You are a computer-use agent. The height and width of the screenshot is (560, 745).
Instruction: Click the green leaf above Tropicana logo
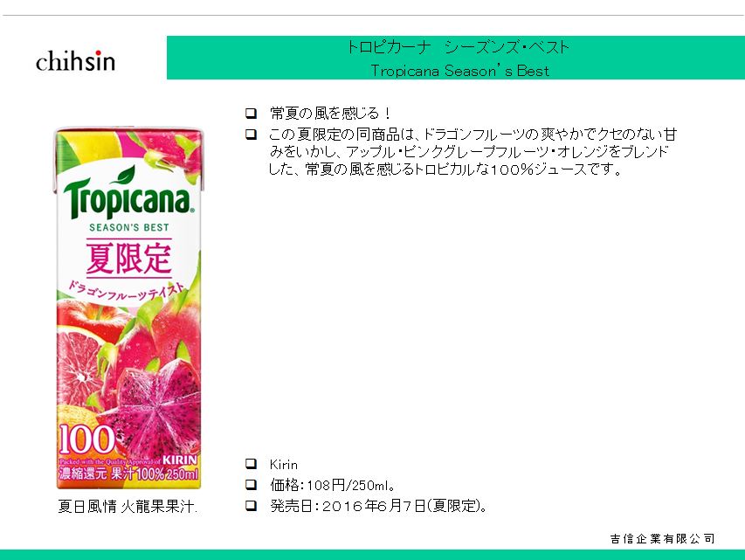coord(122,175)
